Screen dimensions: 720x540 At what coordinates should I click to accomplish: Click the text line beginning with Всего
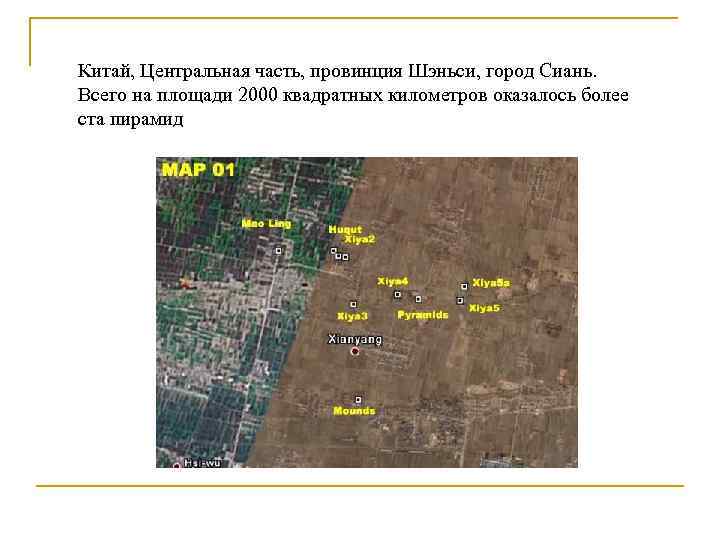[x=353, y=95]
